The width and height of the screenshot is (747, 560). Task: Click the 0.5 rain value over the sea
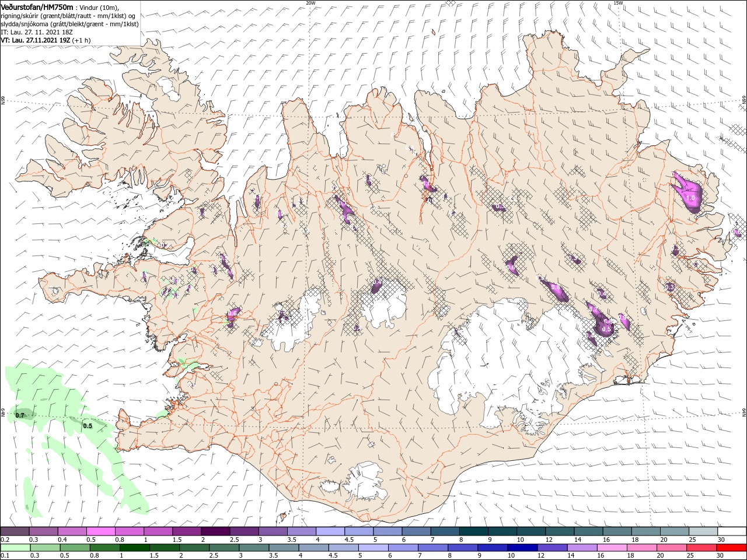(x=88, y=426)
